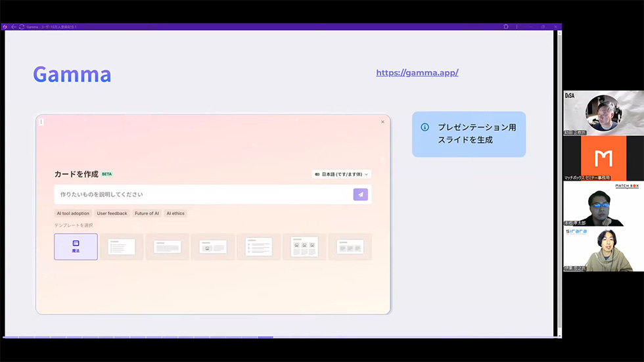Open the 日本語 language dropdown
The image size is (644, 362).
pyautogui.click(x=341, y=174)
